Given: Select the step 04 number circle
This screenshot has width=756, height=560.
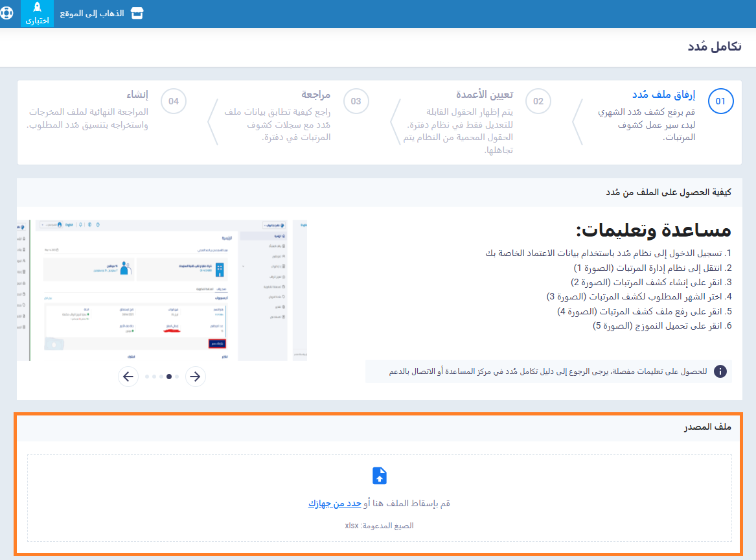Looking at the screenshot, I should [x=174, y=101].
